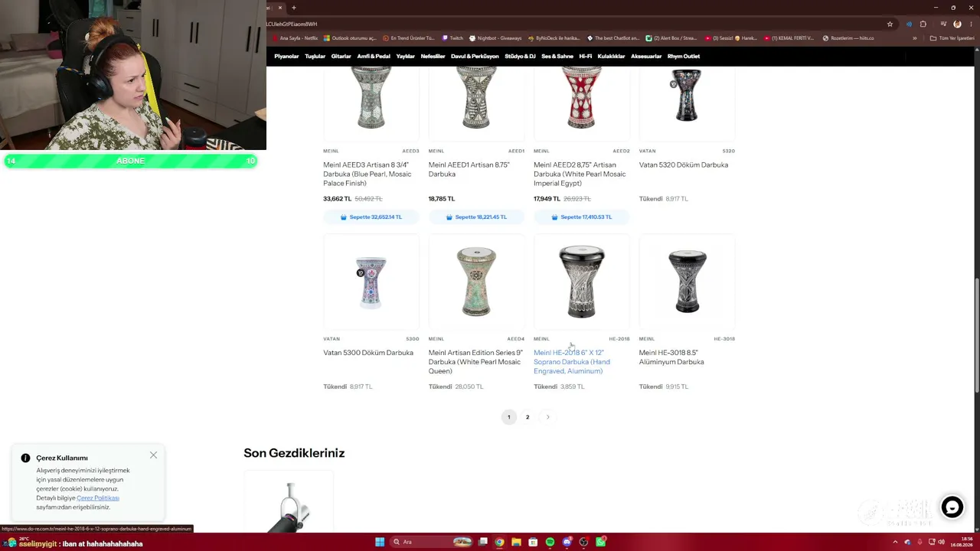Open the live chat bubble
Screen dimensions: 980x551
point(952,507)
